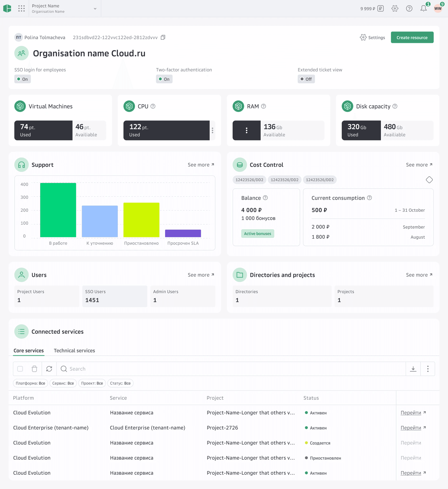Click the Current consumption info icon
The width and height of the screenshot is (448, 489).
point(369,198)
